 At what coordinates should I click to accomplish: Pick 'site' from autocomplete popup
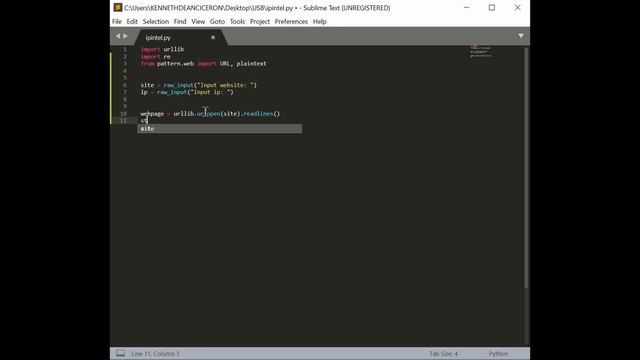pyautogui.click(x=220, y=129)
